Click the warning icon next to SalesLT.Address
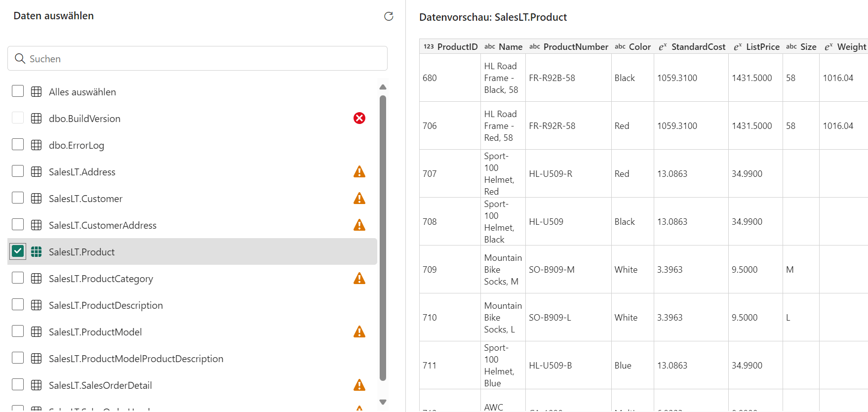This screenshot has height=412, width=868. [x=359, y=171]
